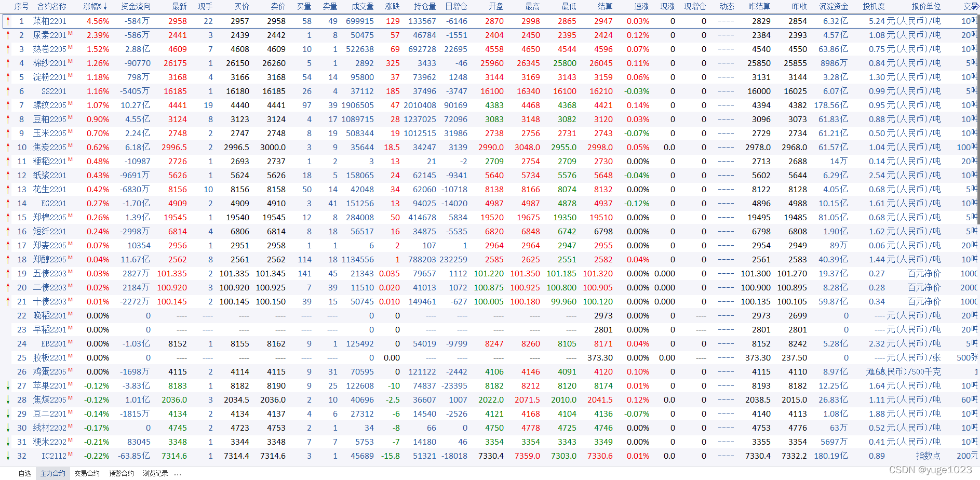Click the 1906505 volume cell for 螺纹2205
The width and height of the screenshot is (980, 480).
[357, 105]
